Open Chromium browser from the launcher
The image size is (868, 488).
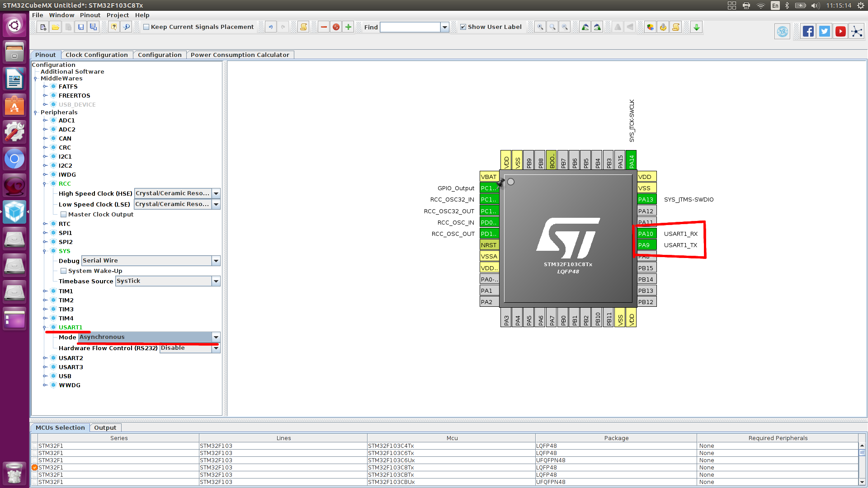click(x=14, y=159)
